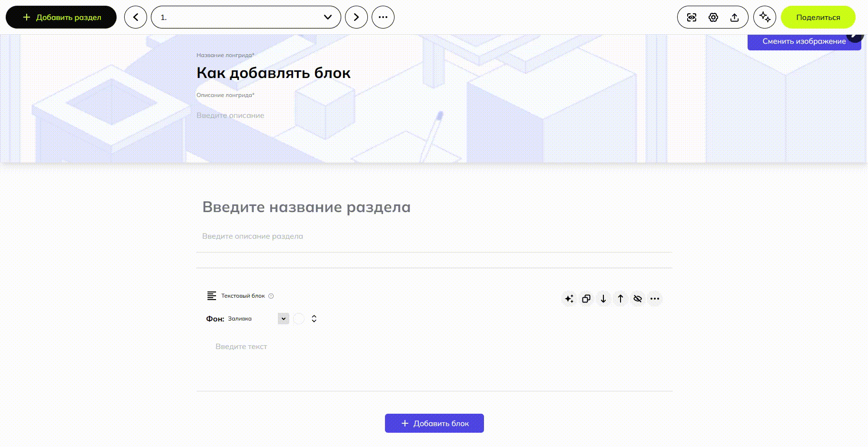Click the Введите описание раздела field

pos(253,236)
